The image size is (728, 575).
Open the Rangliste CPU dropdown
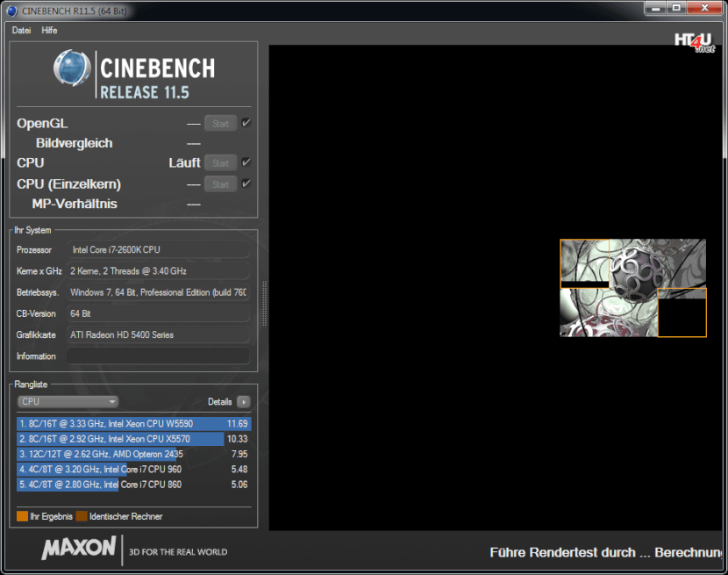pyautogui.click(x=68, y=401)
